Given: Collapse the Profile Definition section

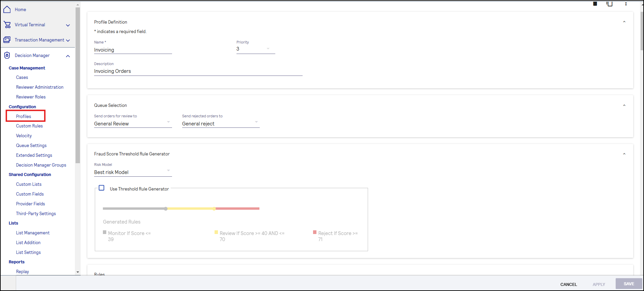Looking at the screenshot, I should coord(624,22).
